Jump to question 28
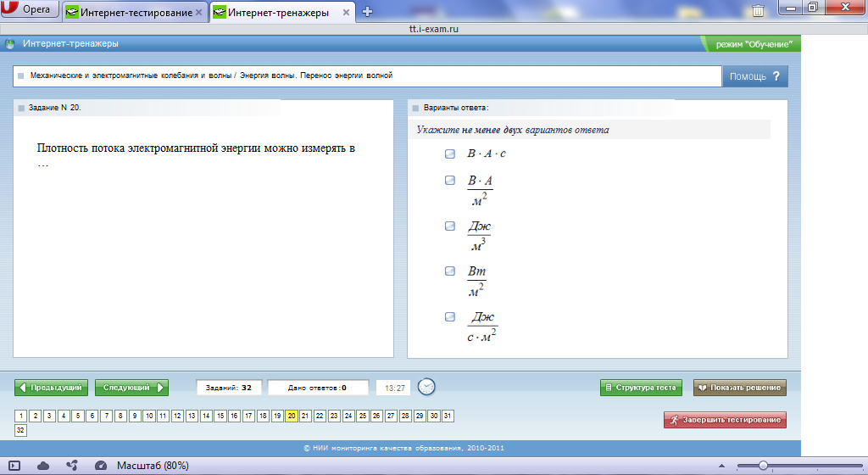 (405, 416)
